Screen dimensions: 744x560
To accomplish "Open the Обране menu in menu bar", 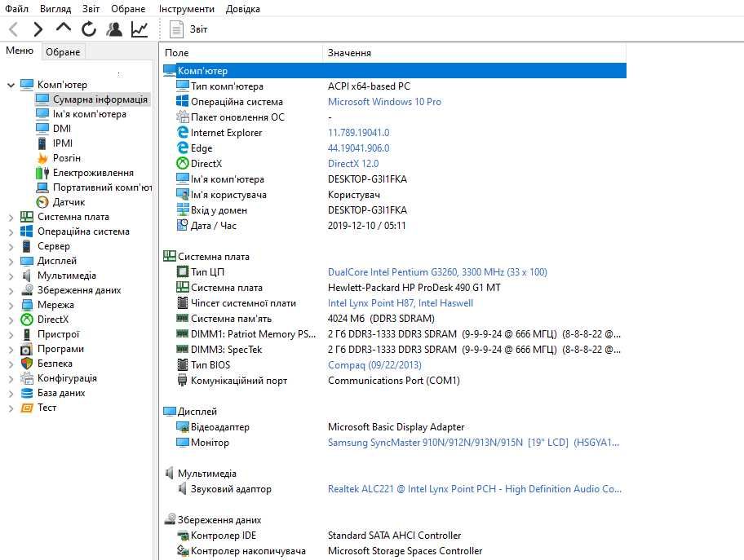I will [128, 8].
